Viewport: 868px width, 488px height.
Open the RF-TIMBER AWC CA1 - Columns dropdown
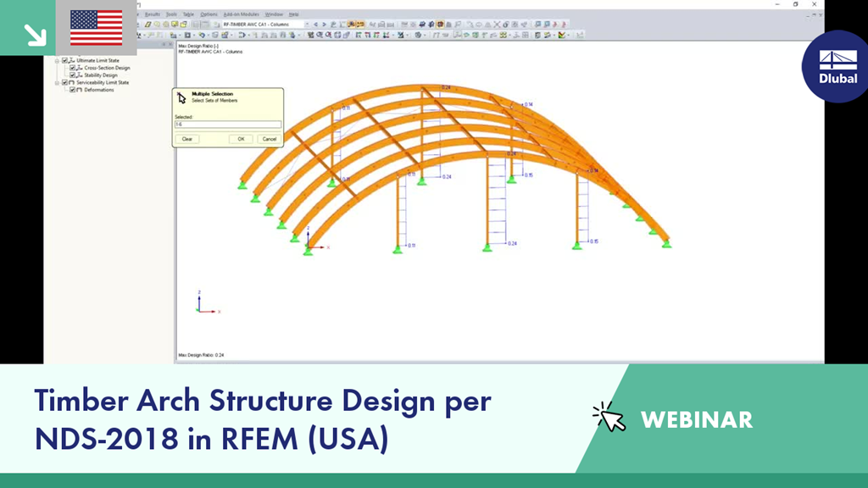pyautogui.click(x=265, y=25)
